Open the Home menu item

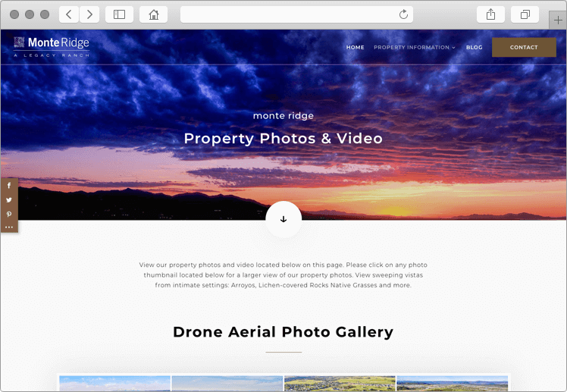(355, 47)
